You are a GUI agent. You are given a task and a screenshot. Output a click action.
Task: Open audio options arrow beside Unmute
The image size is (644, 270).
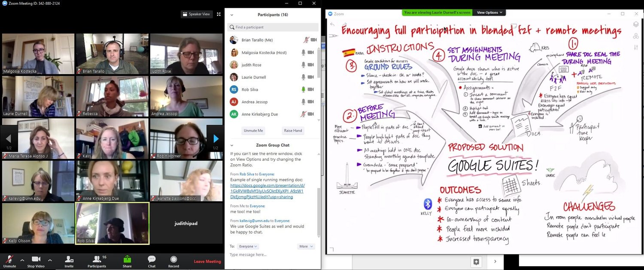point(22,260)
